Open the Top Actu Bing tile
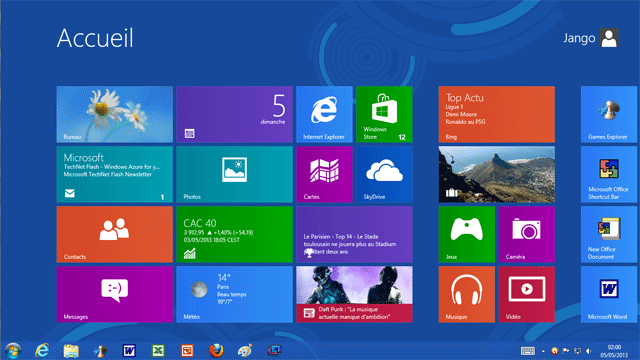Image resolution: width=640 pixels, height=360 pixels. [497, 114]
